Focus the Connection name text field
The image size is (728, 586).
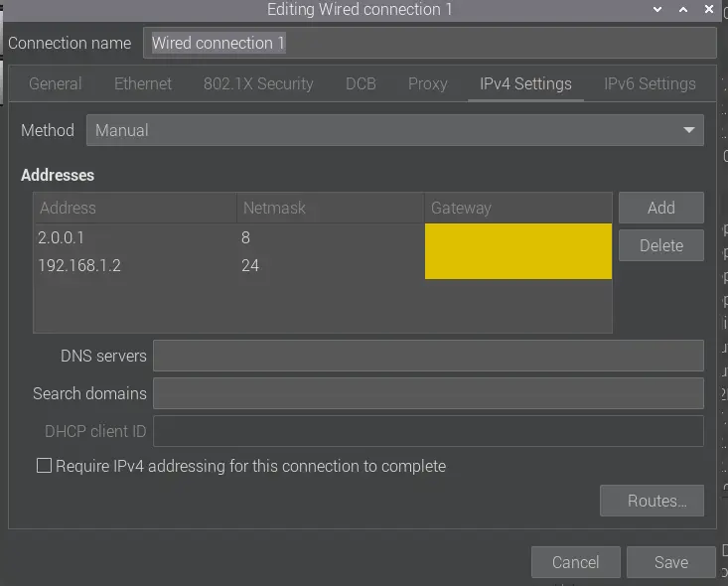click(430, 43)
